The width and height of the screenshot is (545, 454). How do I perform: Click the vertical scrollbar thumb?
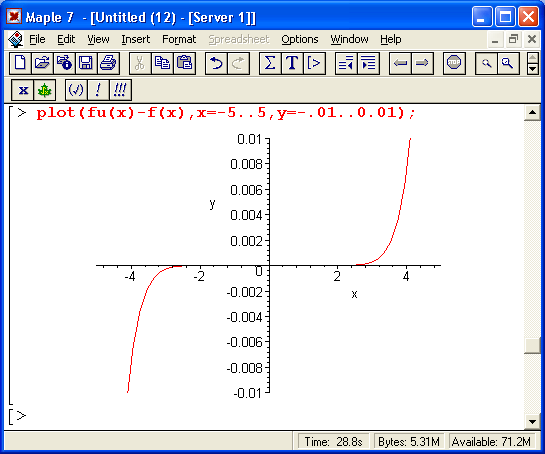tap(532, 345)
